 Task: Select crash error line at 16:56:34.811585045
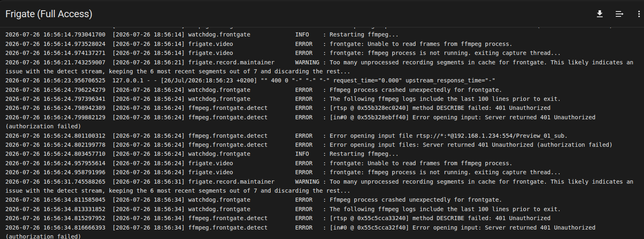(253, 200)
